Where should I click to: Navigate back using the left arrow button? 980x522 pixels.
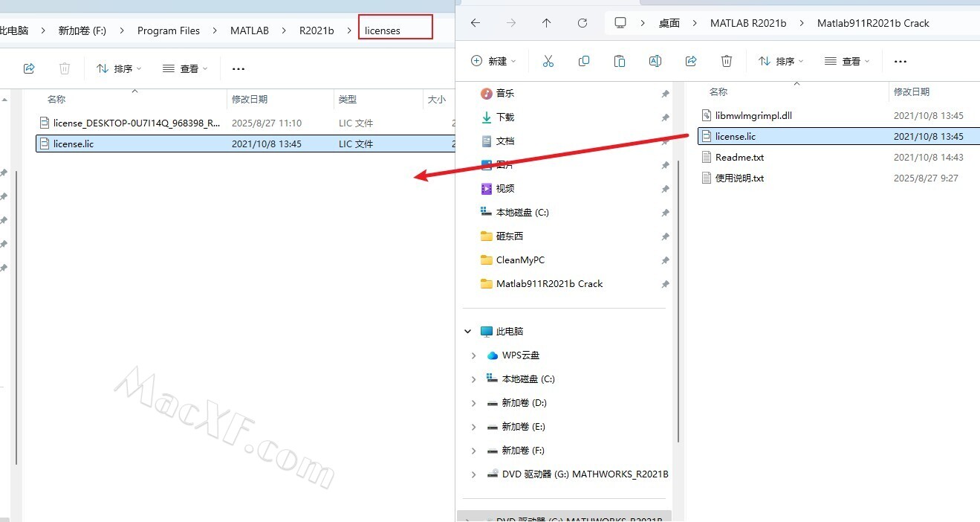tap(476, 23)
